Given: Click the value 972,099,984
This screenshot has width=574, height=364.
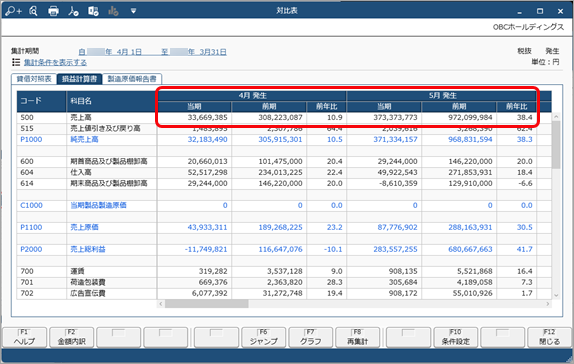Looking at the screenshot, I should (x=470, y=118).
